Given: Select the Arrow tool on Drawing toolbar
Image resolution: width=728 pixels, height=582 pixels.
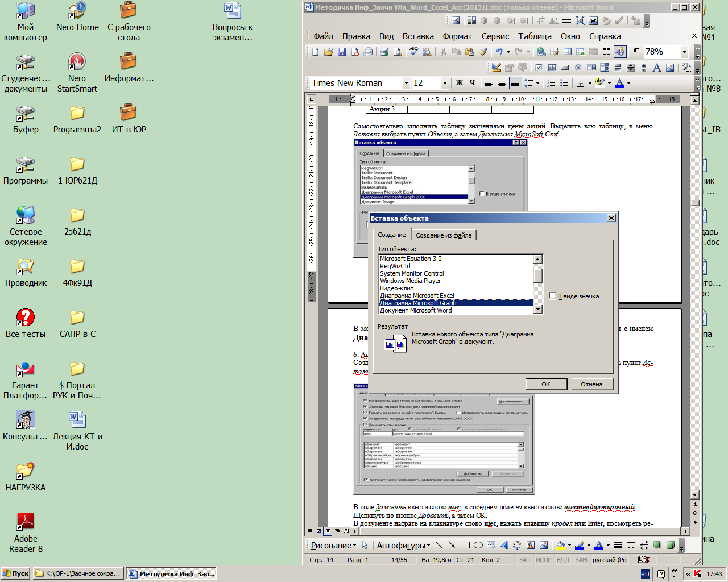Looking at the screenshot, I should [452, 545].
